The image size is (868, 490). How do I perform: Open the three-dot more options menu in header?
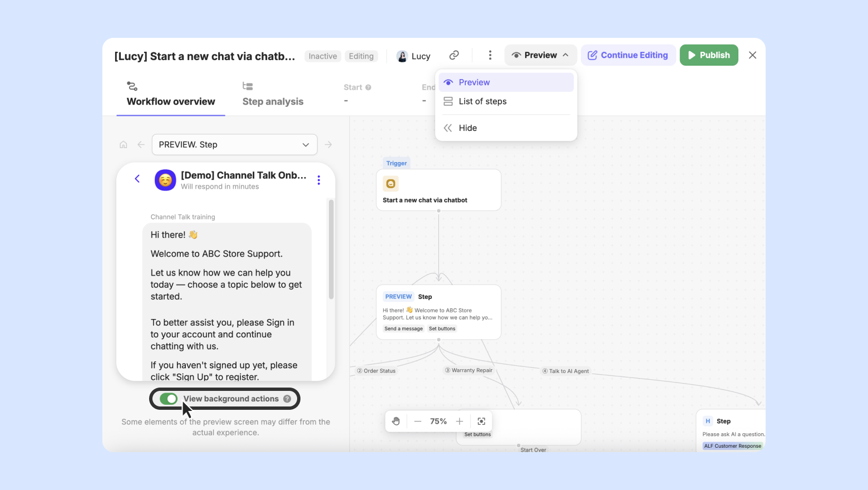(x=490, y=55)
